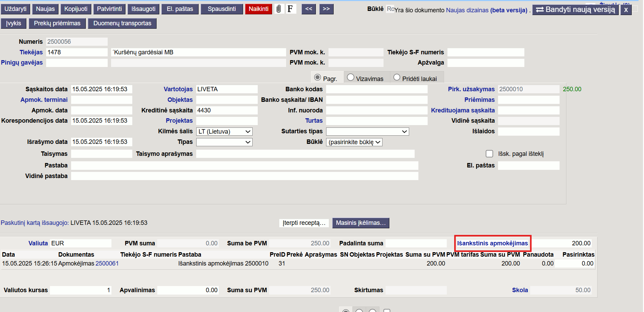
Task: Check the Išsk. pagal išteklį checkbox
Action: tap(489, 154)
